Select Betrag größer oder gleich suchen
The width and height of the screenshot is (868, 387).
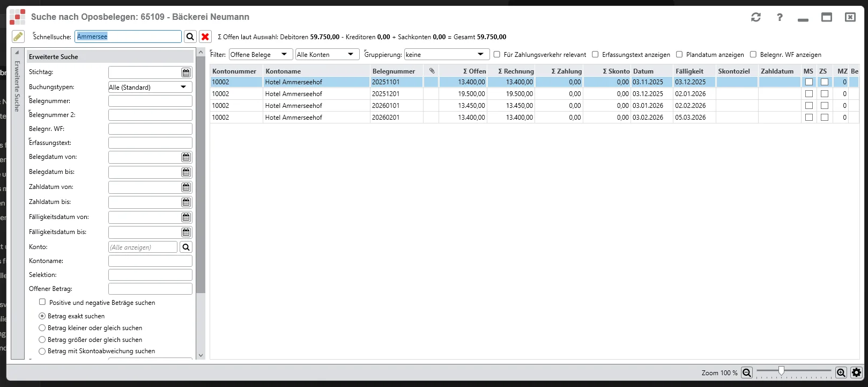tap(42, 340)
